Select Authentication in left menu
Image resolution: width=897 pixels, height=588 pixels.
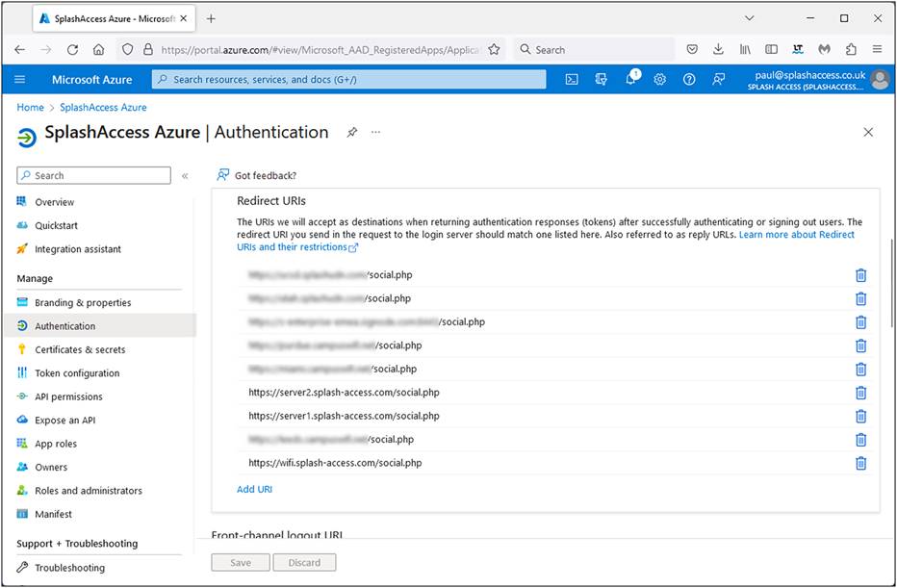tap(65, 326)
